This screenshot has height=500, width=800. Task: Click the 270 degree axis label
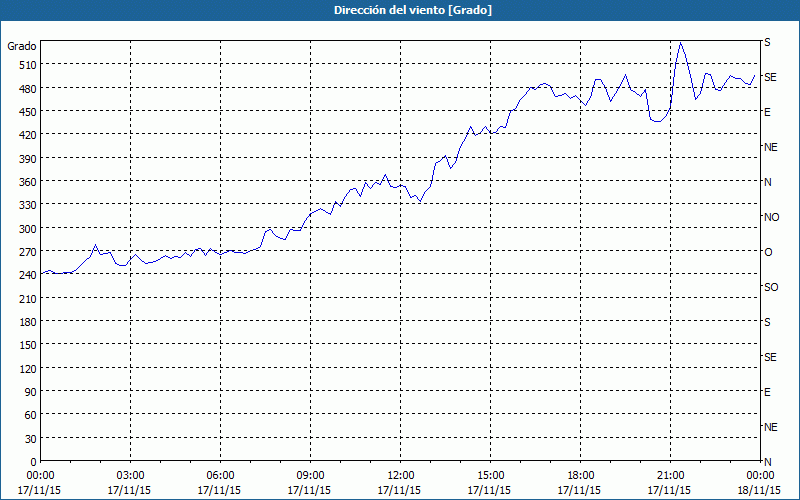click(x=28, y=252)
